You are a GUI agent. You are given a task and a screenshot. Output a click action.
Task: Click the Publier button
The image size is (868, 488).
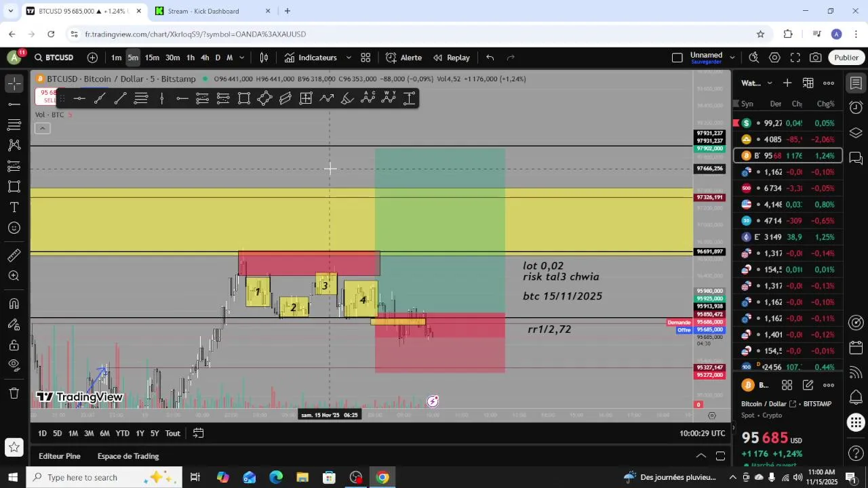846,58
